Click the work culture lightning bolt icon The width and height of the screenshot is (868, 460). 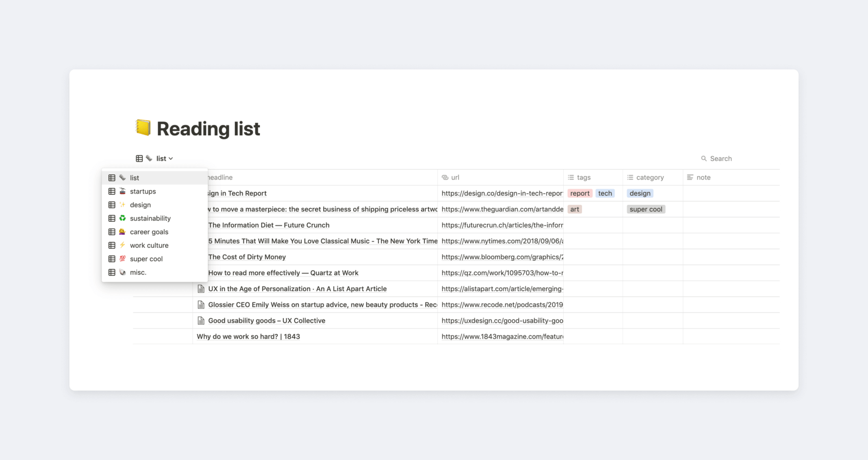123,245
